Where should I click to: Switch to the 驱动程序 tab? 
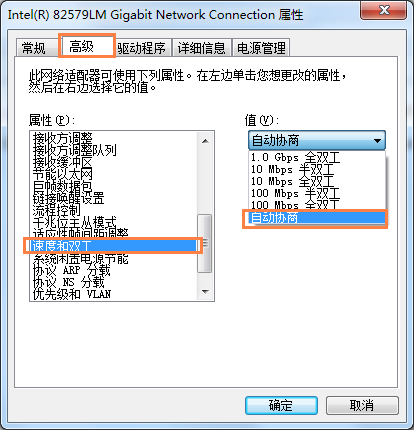click(x=142, y=48)
